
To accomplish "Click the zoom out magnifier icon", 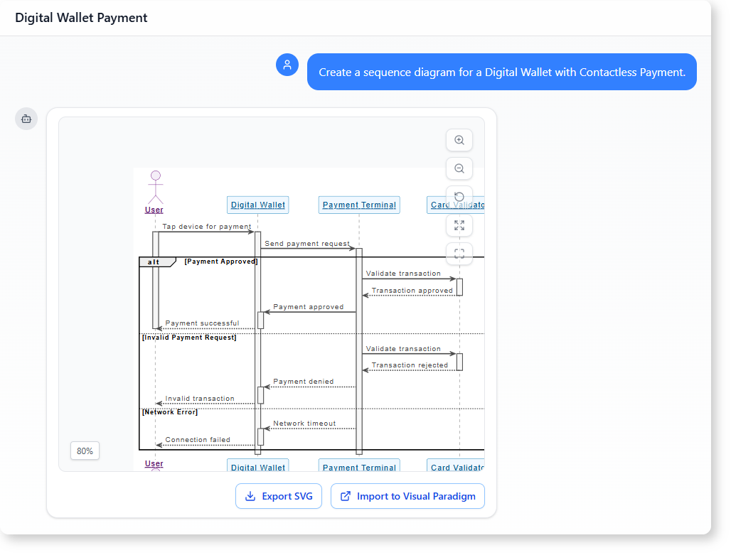I will [459, 168].
